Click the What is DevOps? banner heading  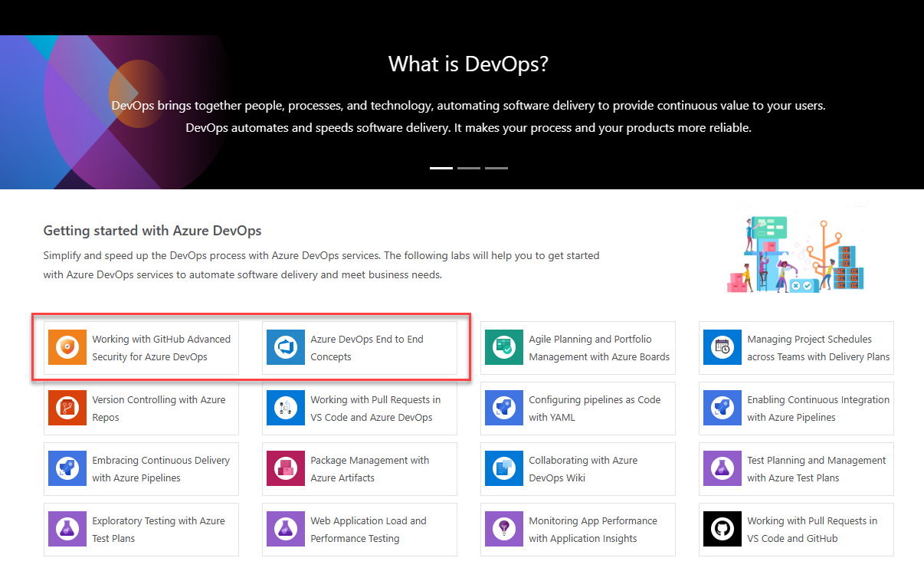pyautogui.click(x=468, y=64)
